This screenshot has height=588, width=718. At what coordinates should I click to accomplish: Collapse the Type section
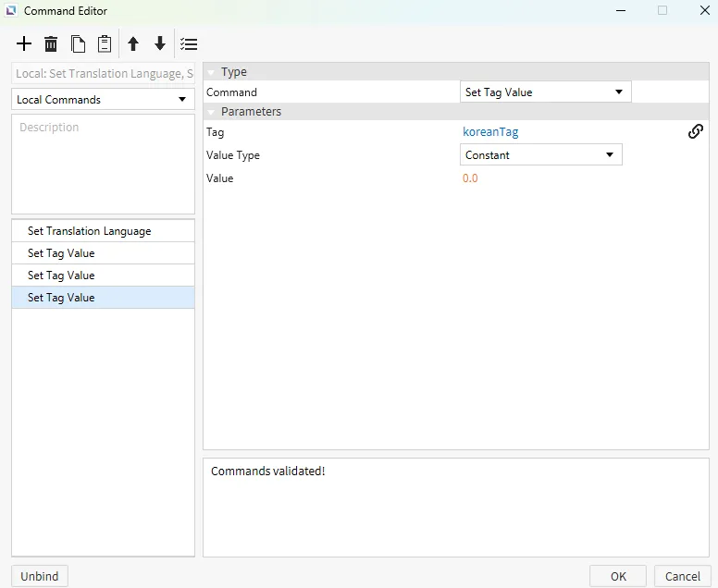211,72
